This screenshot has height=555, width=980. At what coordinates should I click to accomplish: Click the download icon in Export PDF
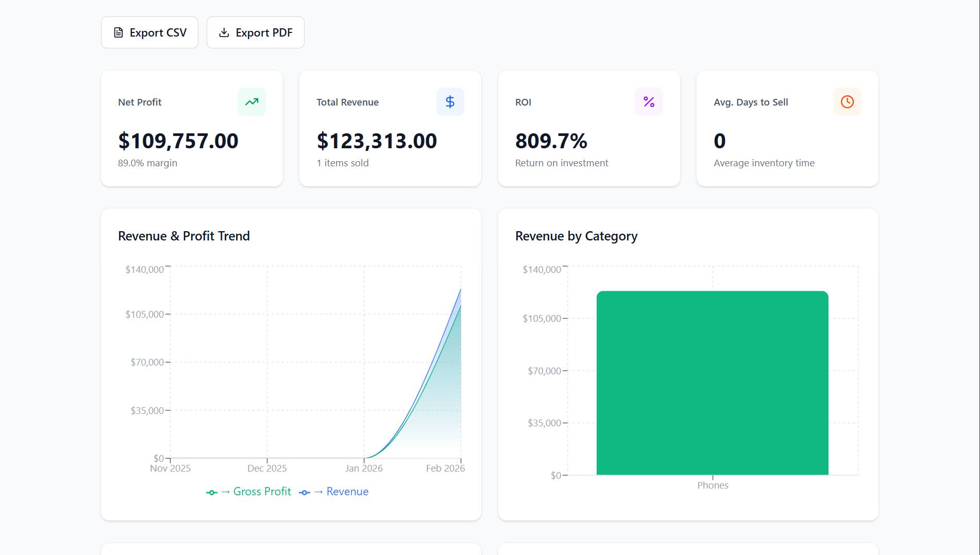224,32
